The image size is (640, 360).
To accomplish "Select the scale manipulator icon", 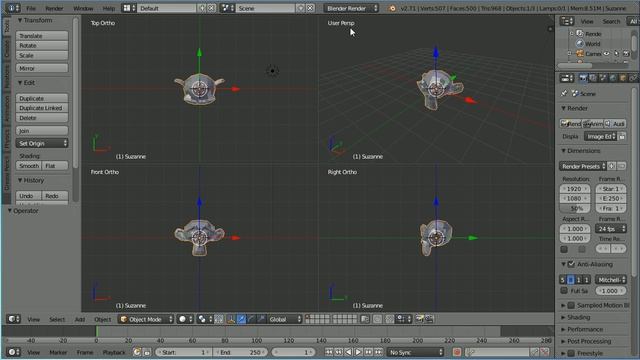I will [x=261, y=319].
